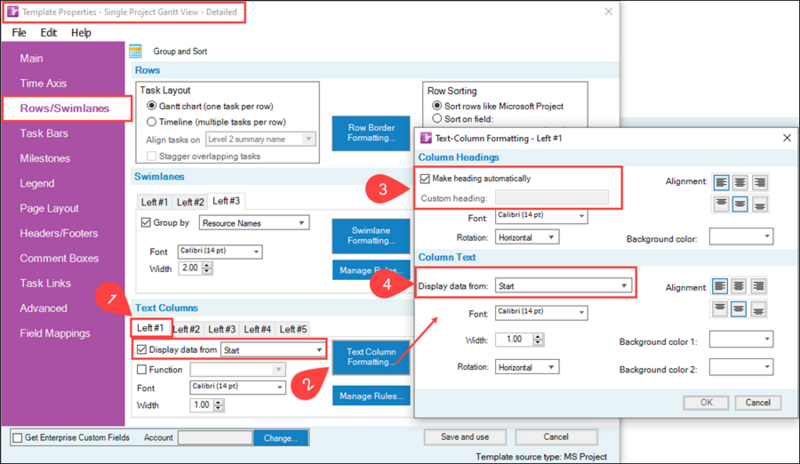Open dialog Display data from Start dropdown
The width and height of the screenshot is (800, 464).
coord(564,286)
